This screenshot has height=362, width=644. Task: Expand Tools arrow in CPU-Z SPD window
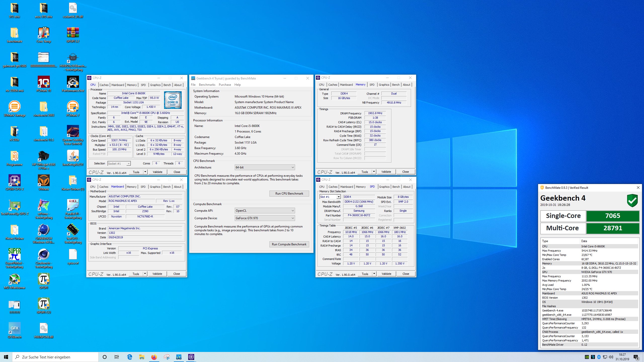point(374,274)
